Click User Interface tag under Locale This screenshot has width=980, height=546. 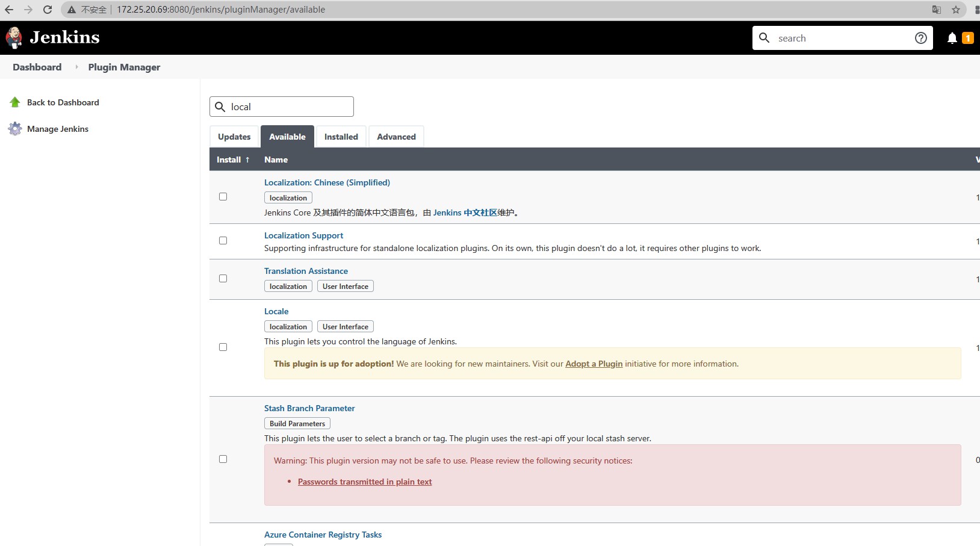coord(346,327)
